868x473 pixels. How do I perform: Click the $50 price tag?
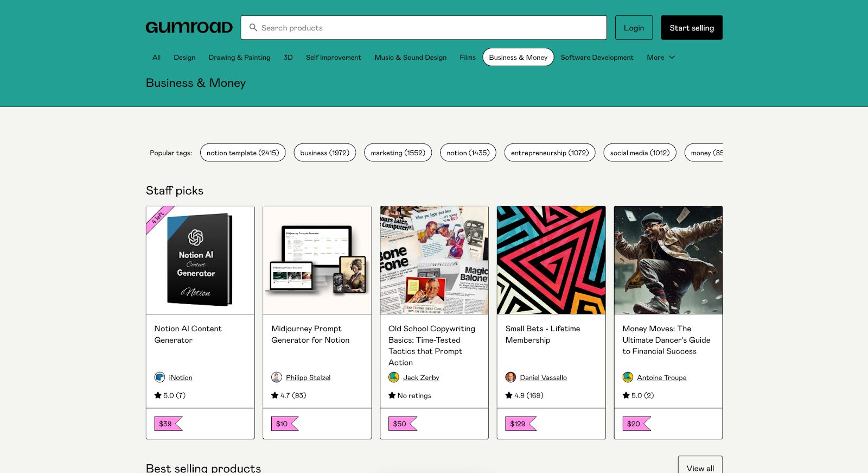coord(403,424)
